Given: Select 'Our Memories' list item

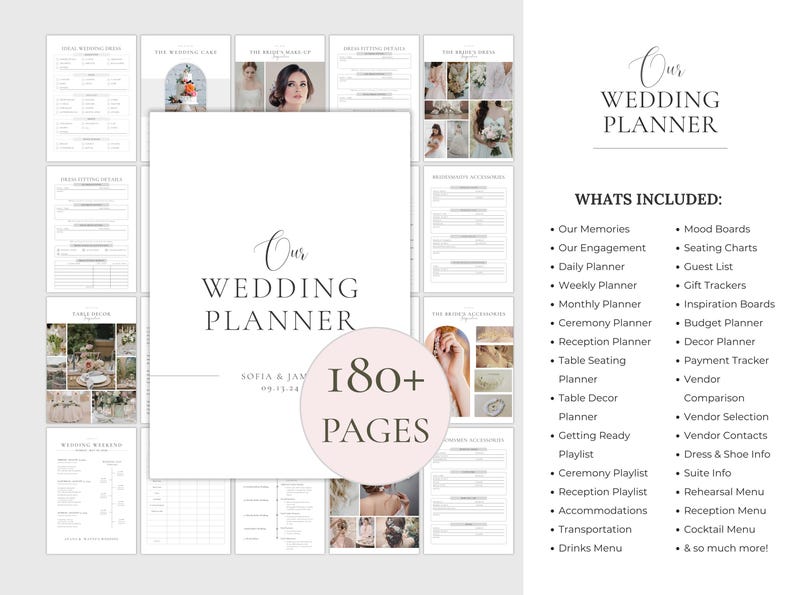Looking at the screenshot, I should pyautogui.click(x=593, y=229).
